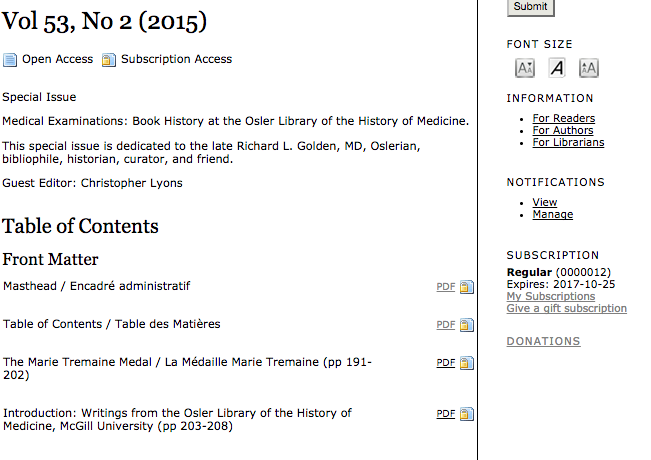
Task: Click the Open Access page icon
Action: click(x=10, y=60)
